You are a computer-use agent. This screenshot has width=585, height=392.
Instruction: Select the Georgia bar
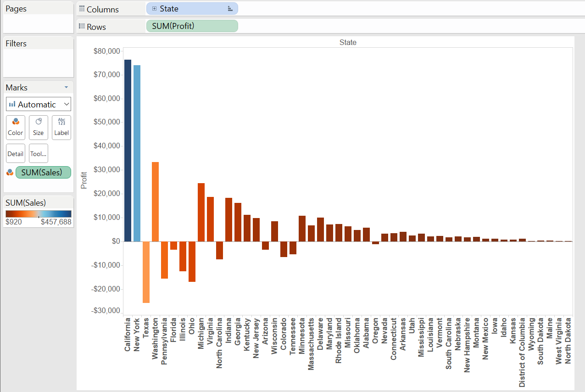pos(238,222)
